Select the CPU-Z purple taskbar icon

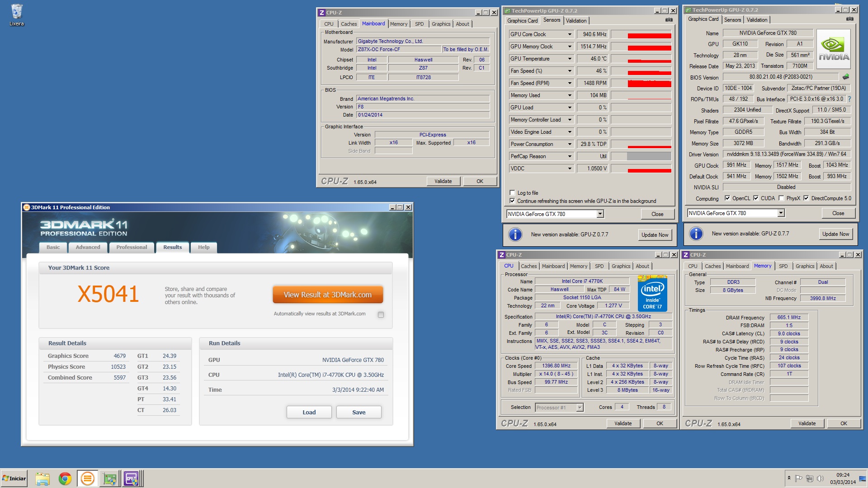[131, 479]
